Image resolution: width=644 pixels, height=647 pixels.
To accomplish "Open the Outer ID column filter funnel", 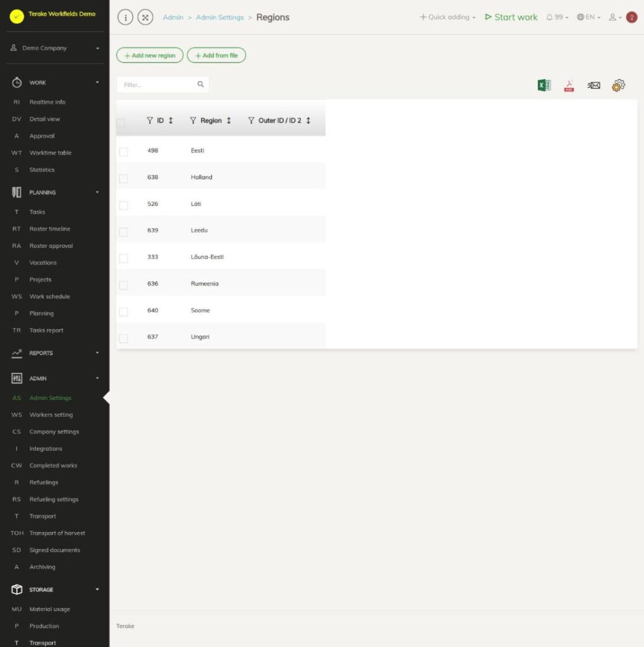I will click(x=251, y=121).
